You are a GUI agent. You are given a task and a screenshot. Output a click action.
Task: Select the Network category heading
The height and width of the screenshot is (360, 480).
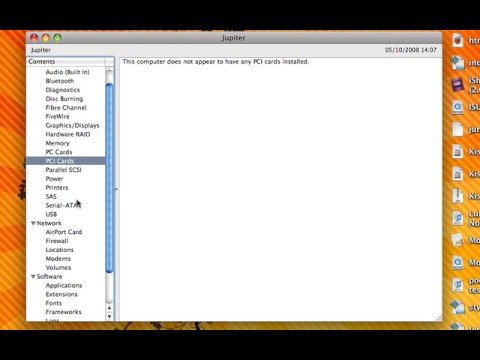(49, 223)
